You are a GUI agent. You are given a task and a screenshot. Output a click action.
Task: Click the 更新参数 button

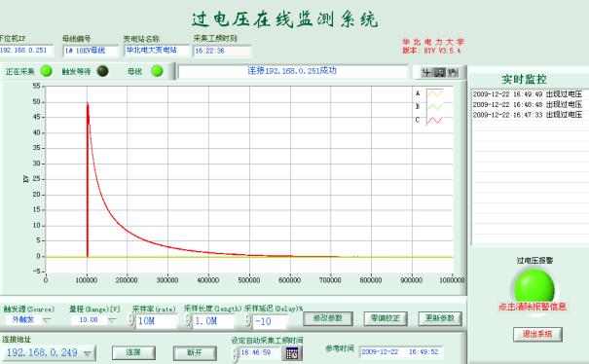coord(440,318)
